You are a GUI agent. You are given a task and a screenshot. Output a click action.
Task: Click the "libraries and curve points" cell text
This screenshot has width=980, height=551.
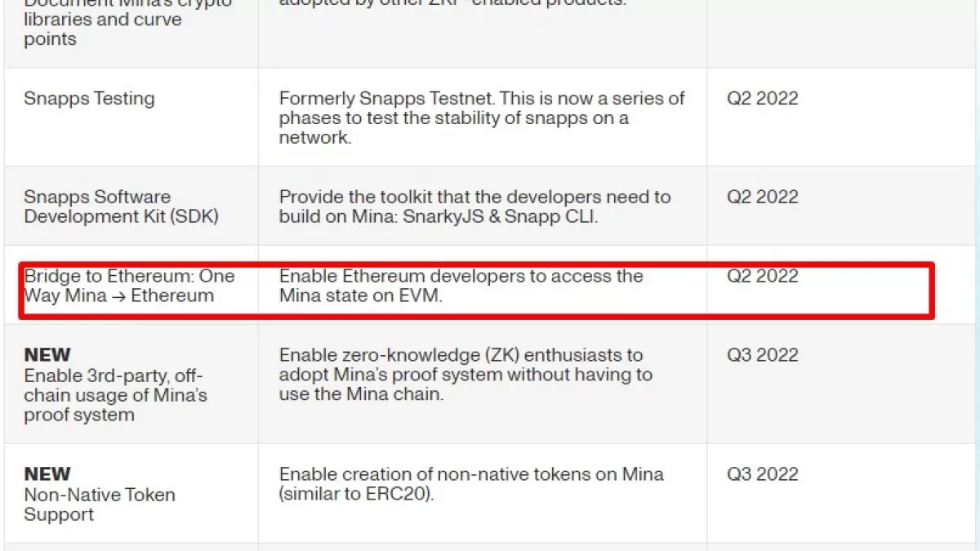(102, 29)
